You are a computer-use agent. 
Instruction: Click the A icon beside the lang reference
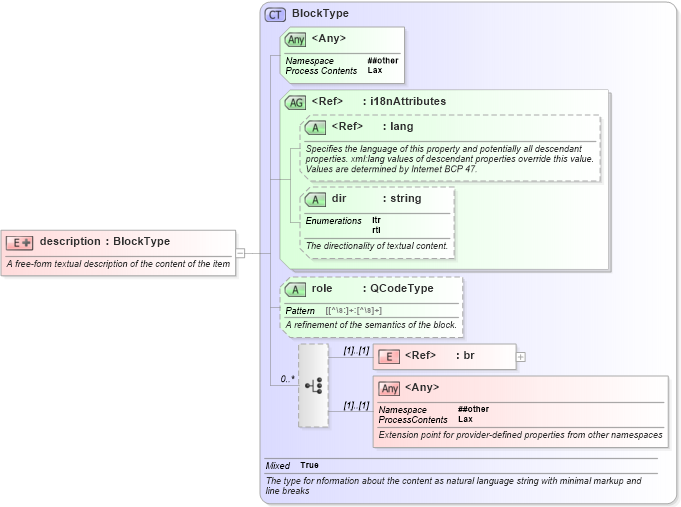click(315, 128)
